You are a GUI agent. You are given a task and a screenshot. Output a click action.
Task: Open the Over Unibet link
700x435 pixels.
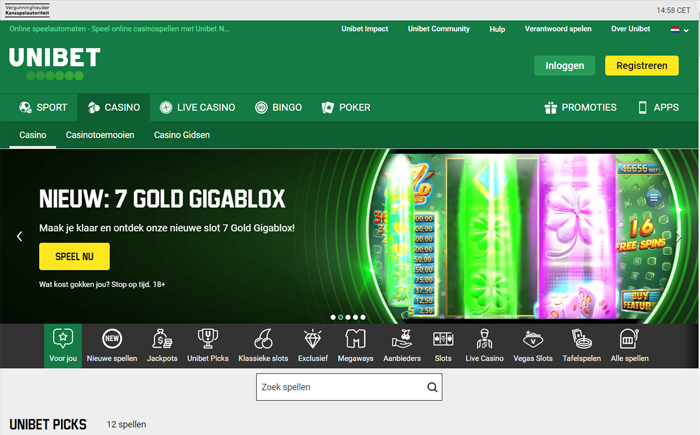(630, 29)
